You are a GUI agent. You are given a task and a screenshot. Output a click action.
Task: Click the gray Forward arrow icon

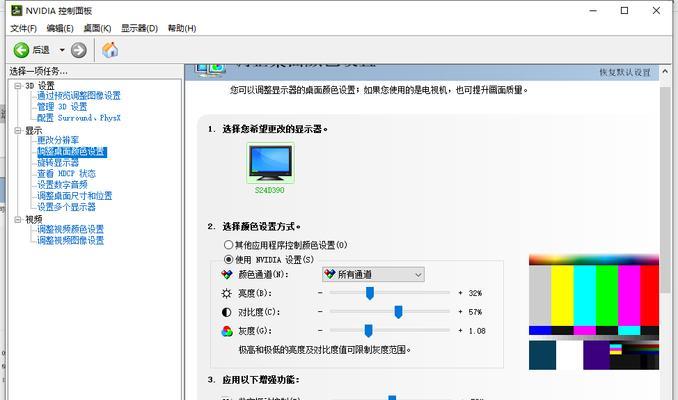(x=78, y=50)
